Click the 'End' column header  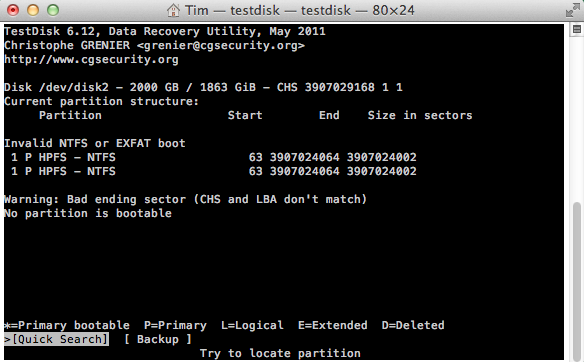[x=329, y=115]
